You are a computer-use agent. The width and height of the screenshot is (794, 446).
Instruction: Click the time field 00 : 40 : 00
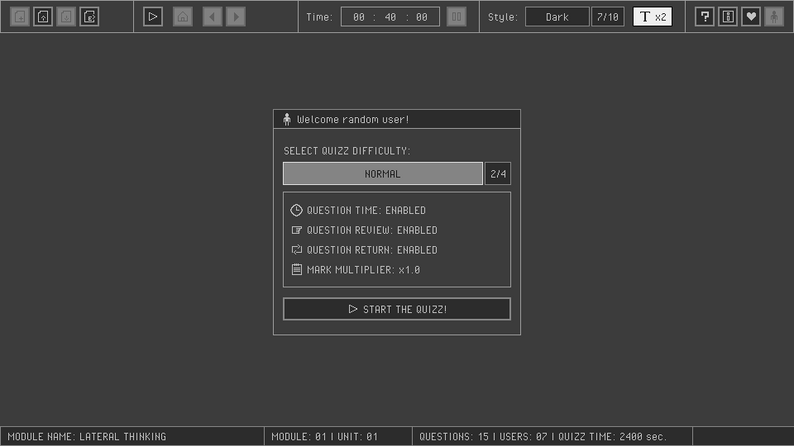390,17
